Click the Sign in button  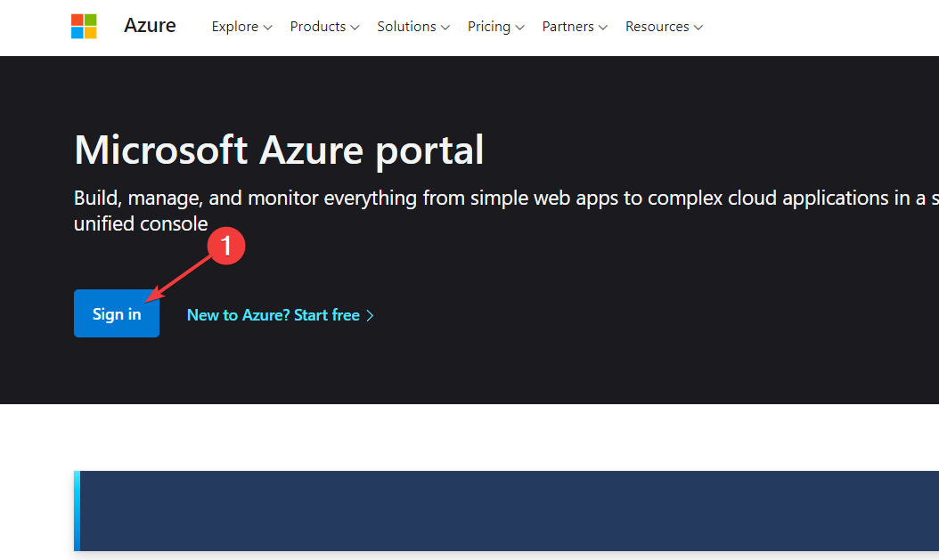[117, 313]
